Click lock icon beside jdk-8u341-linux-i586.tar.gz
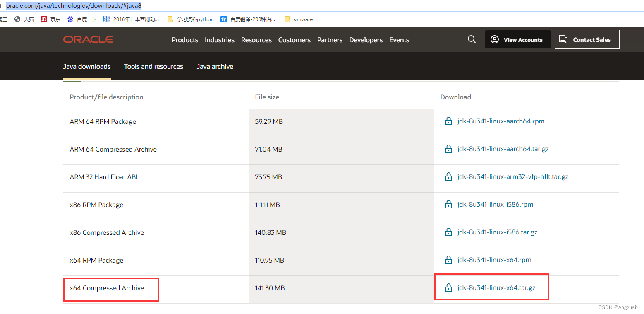This screenshot has width=644, height=314. point(448,232)
